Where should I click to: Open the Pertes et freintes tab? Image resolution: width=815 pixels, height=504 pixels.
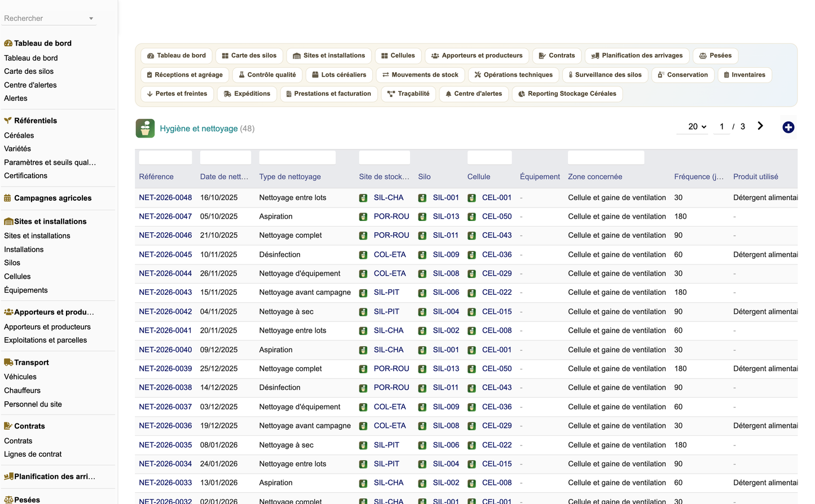point(177,94)
